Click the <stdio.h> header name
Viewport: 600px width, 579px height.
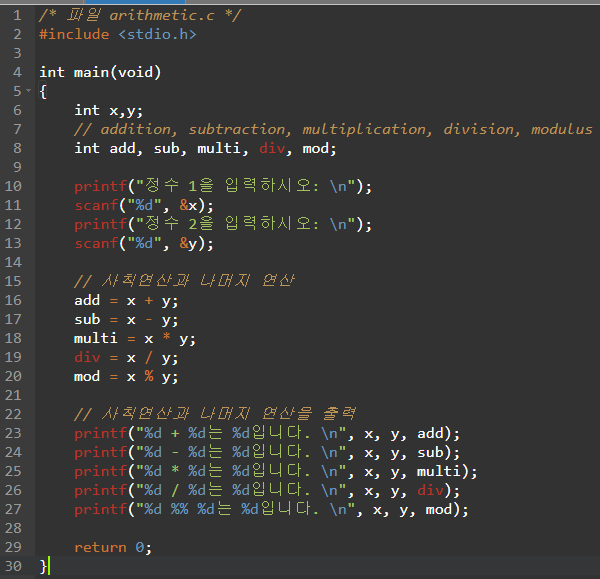(157, 34)
